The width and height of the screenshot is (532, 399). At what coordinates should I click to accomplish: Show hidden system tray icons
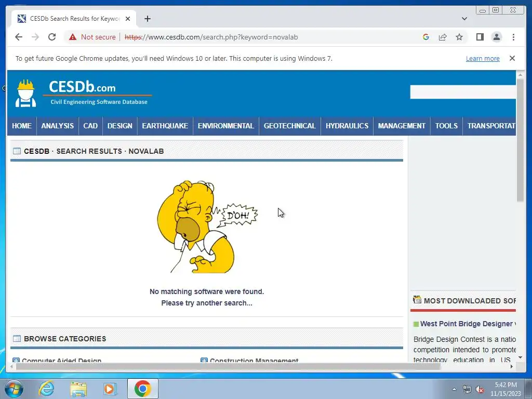(x=454, y=389)
